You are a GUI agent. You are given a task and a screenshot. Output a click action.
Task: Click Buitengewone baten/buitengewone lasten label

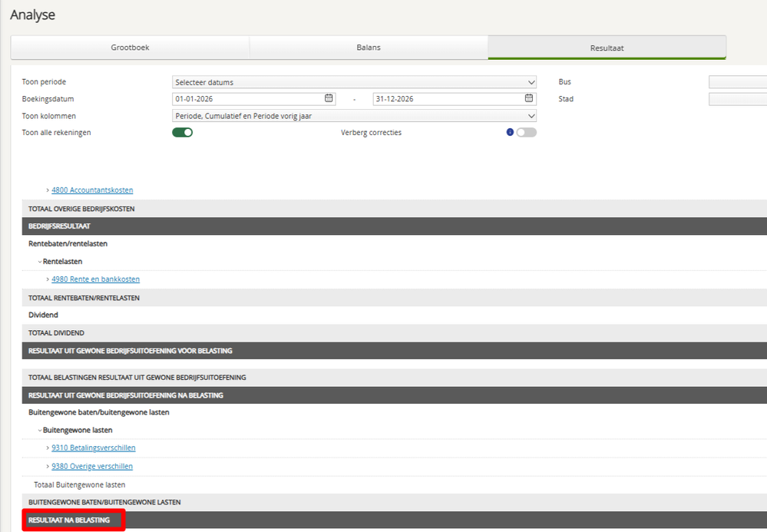(x=99, y=412)
